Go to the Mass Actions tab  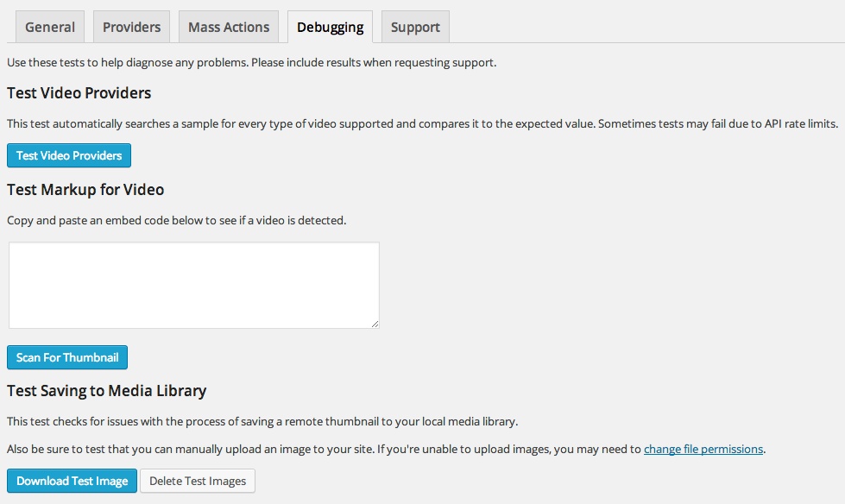click(x=229, y=27)
